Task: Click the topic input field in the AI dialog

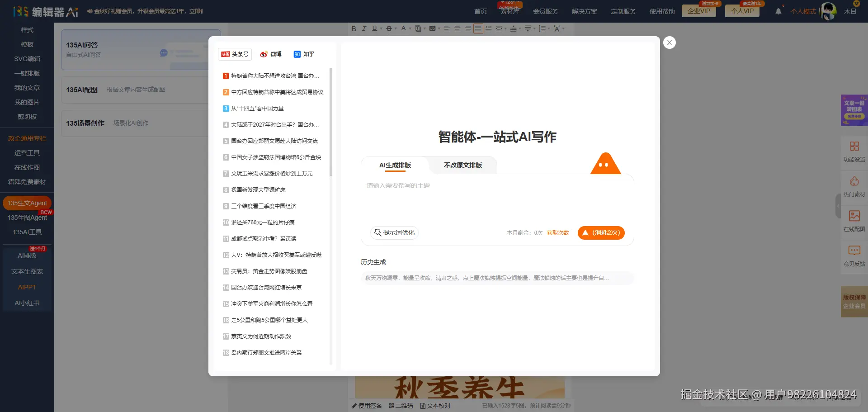Action: coord(496,199)
